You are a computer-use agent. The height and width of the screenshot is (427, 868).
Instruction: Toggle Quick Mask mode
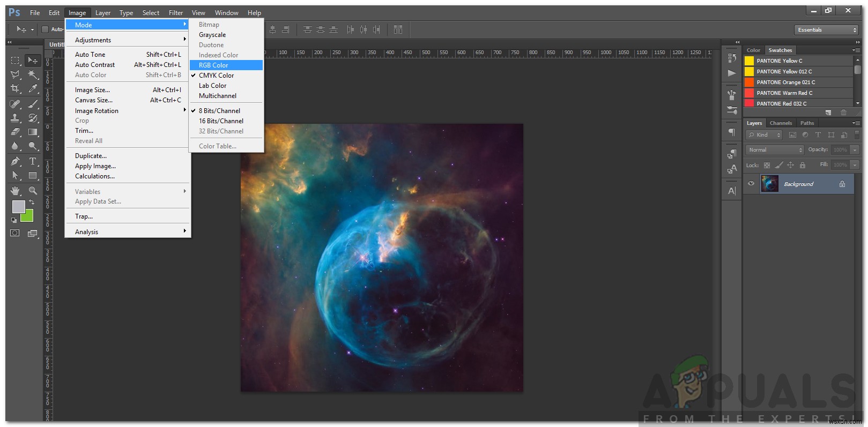click(15, 233)
